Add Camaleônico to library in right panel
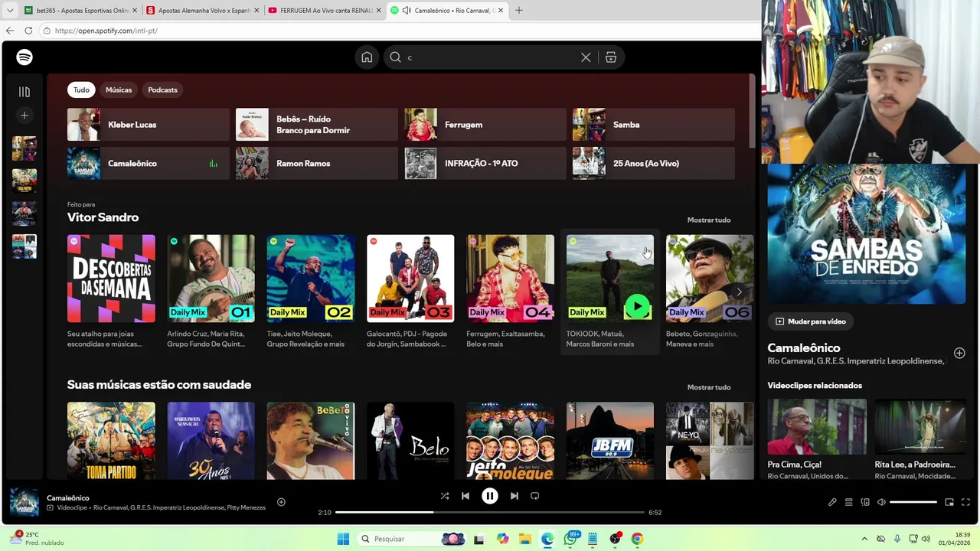This screenshot has height=551, width=980. point(959,353)
